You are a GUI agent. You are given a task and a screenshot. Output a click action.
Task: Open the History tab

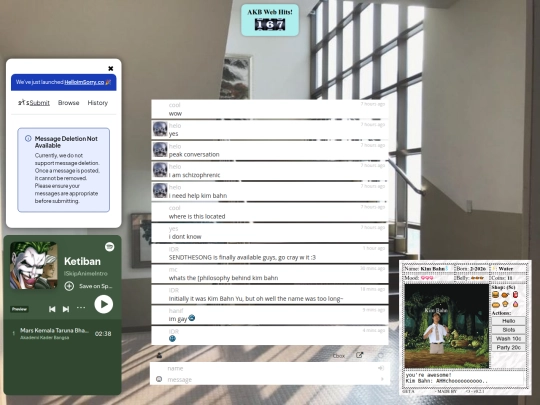(x=97, y=103)
